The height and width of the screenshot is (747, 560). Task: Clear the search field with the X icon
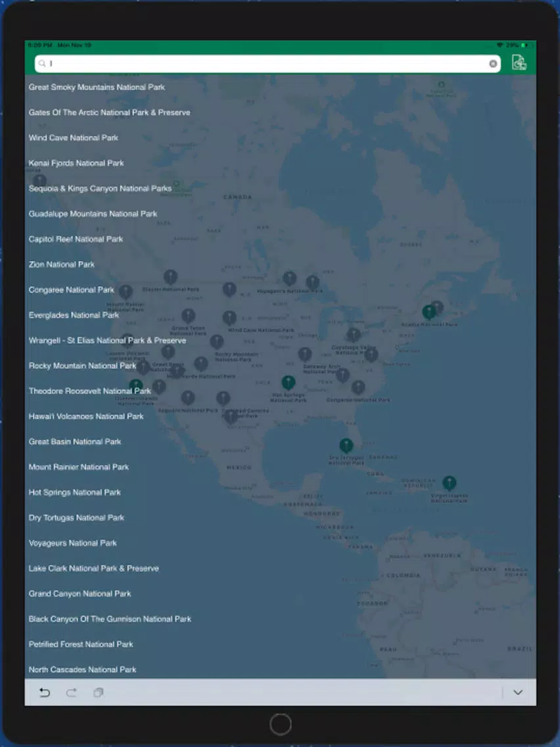[493, 64]
